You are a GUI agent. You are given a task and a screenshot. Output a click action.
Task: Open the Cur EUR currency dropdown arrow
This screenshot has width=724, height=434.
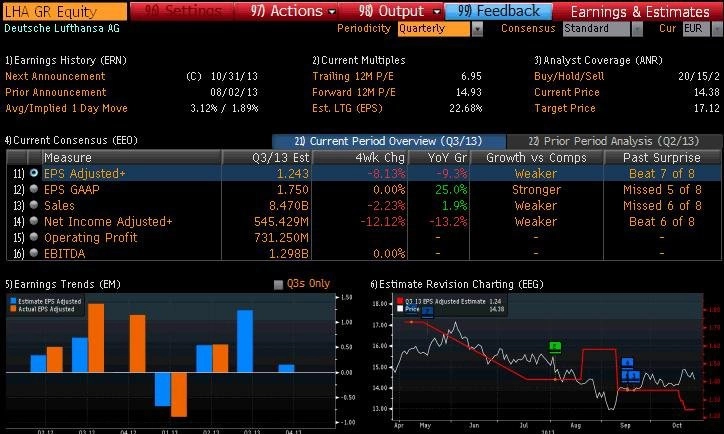(717, 29)
